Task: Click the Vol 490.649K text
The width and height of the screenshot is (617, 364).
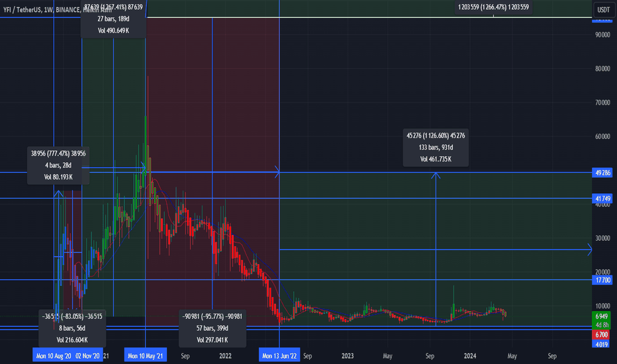Action: (113, 30)
